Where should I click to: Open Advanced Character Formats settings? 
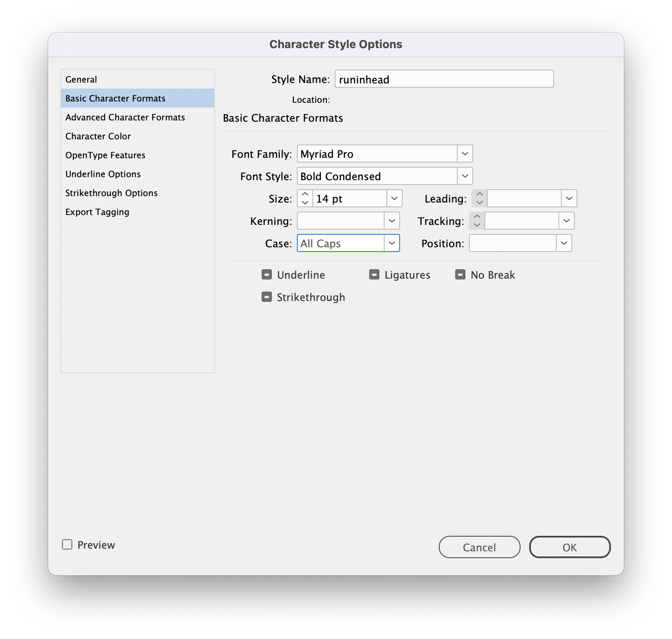pyautogui.click(x=125, y=117)
